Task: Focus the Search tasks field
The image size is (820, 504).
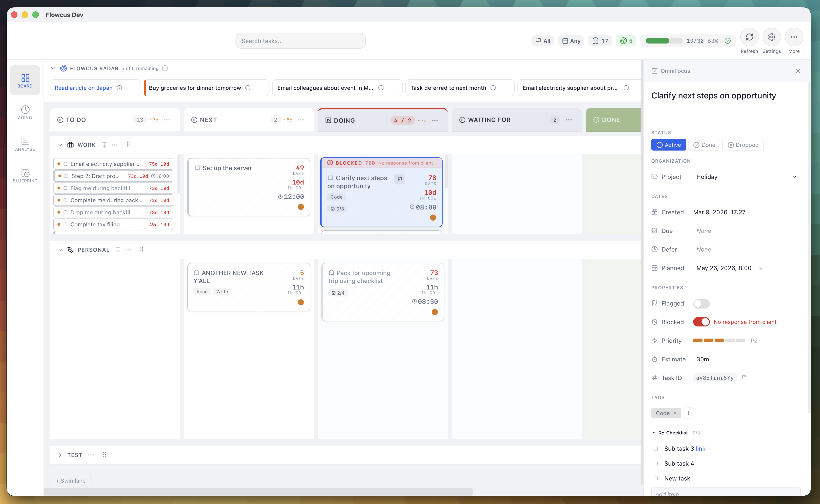Action: coord(300,41)
